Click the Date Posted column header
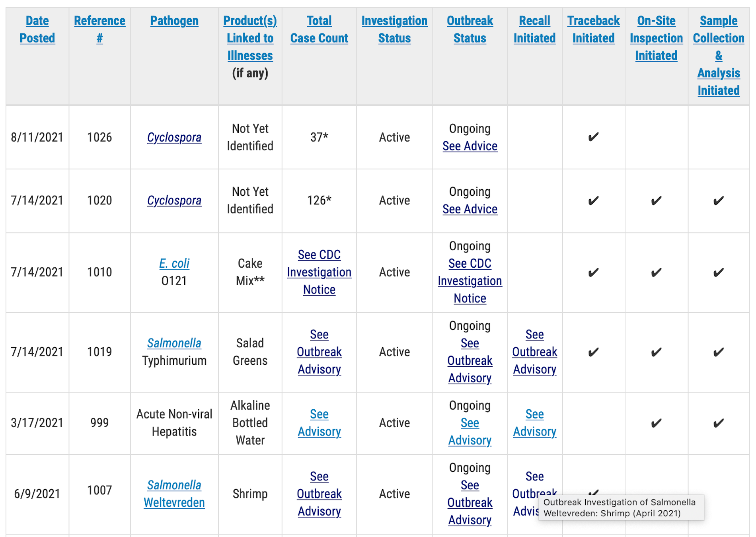The height and width of the screenshot is (537, 756). (x=37, y=29)
